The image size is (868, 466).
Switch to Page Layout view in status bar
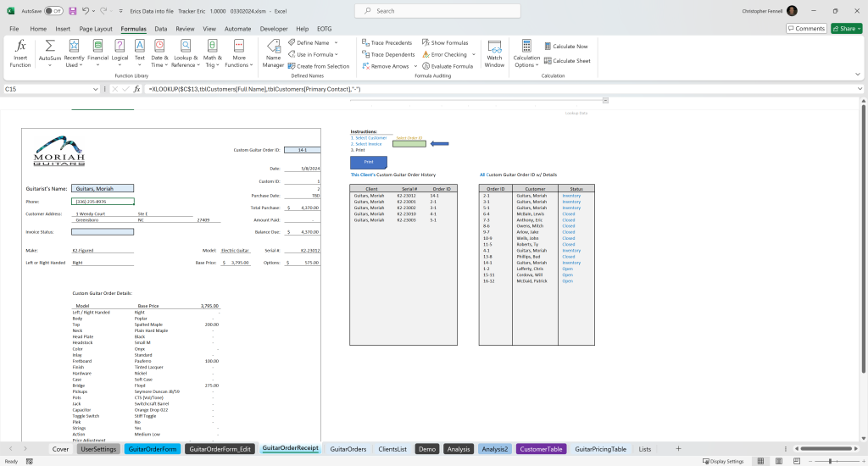click(779, 461)
